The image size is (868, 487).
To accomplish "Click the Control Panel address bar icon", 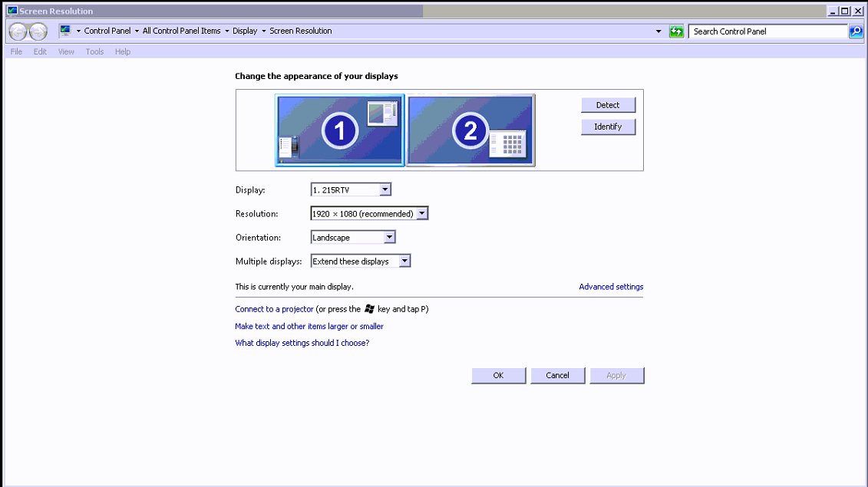I will click(x=65, y=31).
